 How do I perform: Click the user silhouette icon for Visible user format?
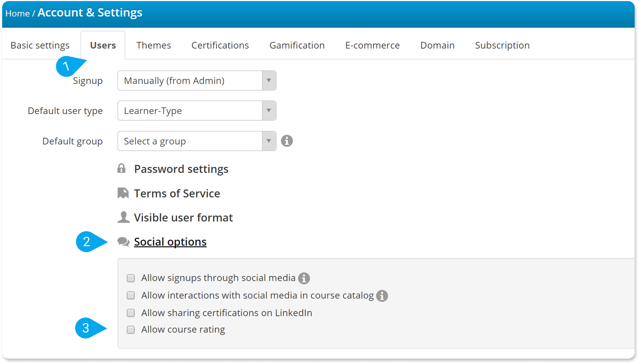(123, 217)
